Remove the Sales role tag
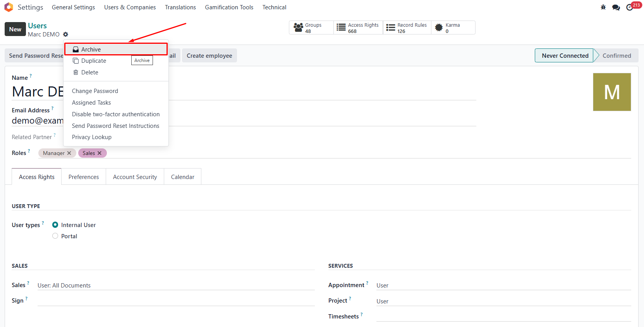644x327 pixels. [100, 153]
